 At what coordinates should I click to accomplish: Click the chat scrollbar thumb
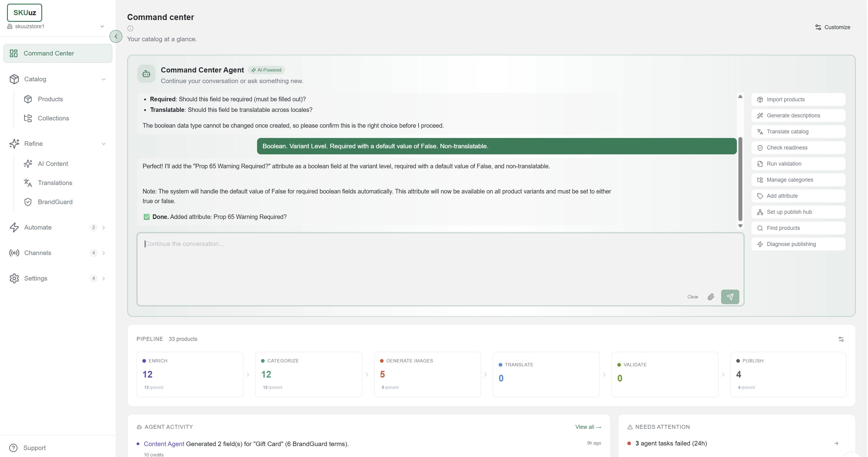point(740,179)
